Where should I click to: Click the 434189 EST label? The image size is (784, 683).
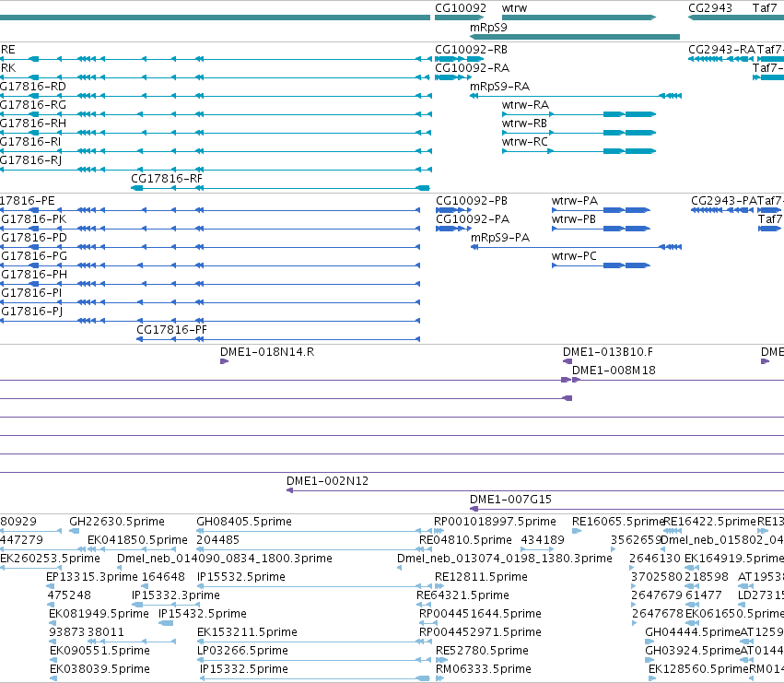[543, 540]
